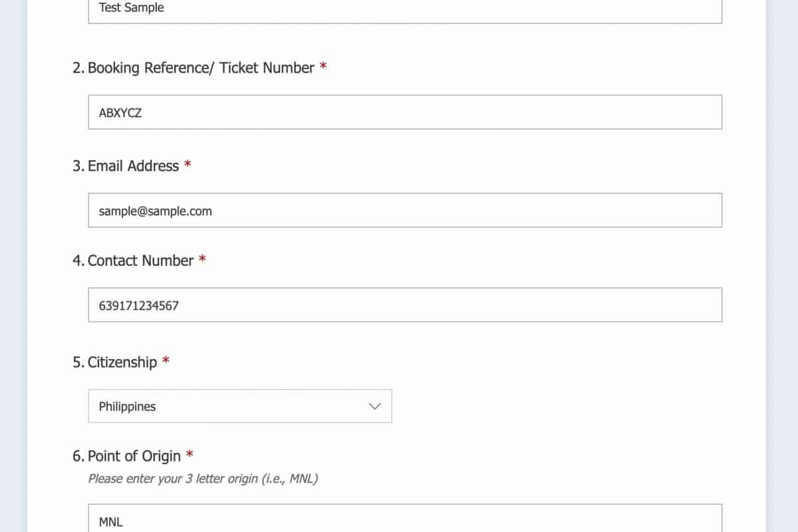Click the Email Address question label
The image size is (798, 532).
click(x=133, y=166)
